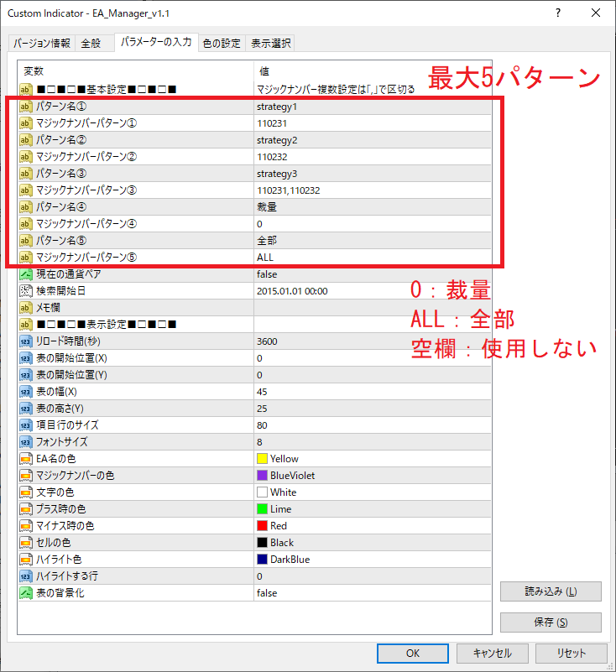Click the 読み込み (L) button
The height and width of the screenshot is (672, 616).
point(551,591)
